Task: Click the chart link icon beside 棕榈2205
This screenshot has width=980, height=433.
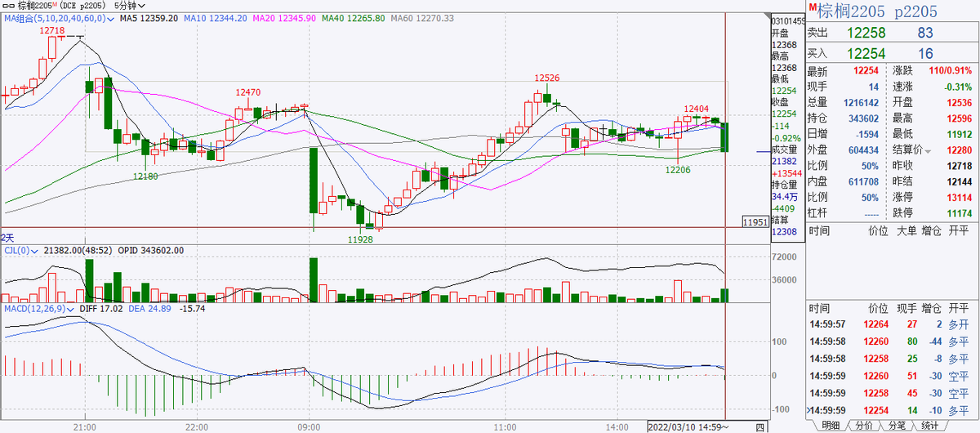Action: tap(7, 5)
